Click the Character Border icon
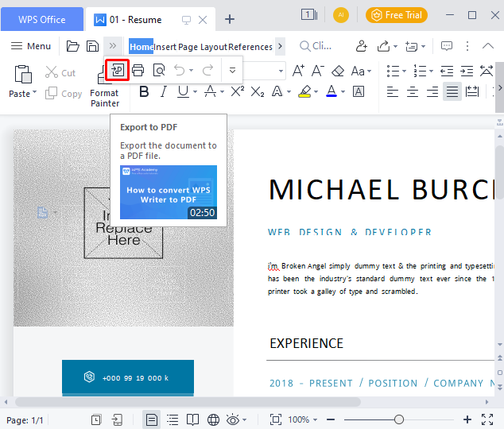 (x=359, y=92)
